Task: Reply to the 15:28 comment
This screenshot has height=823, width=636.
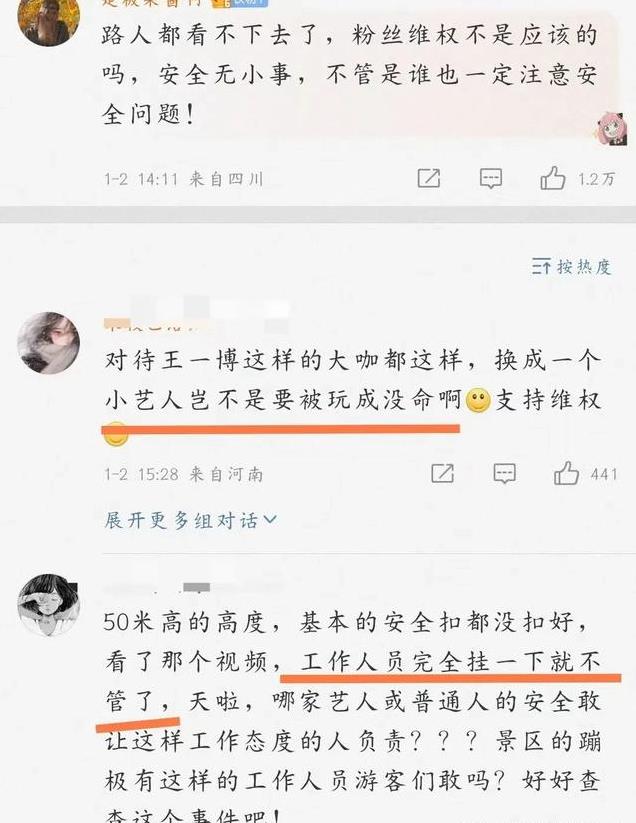Action: pos(504,473)
